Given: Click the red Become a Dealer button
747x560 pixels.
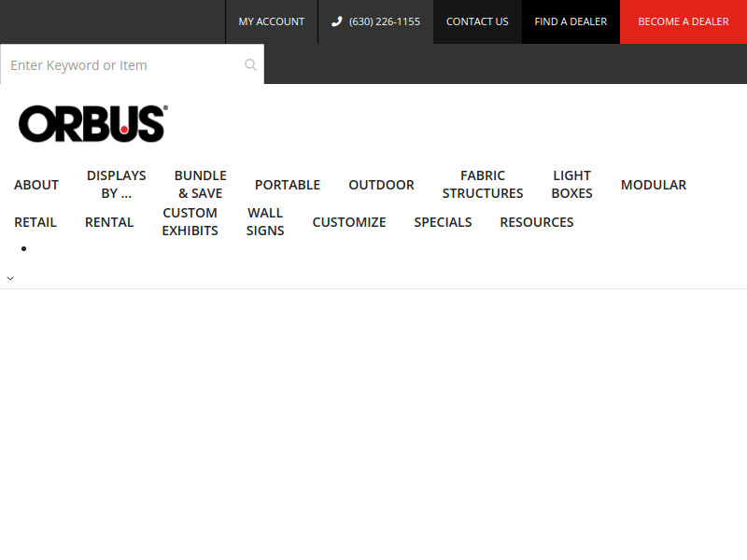Looking at the screenshot, I should (x=684, y=21).
